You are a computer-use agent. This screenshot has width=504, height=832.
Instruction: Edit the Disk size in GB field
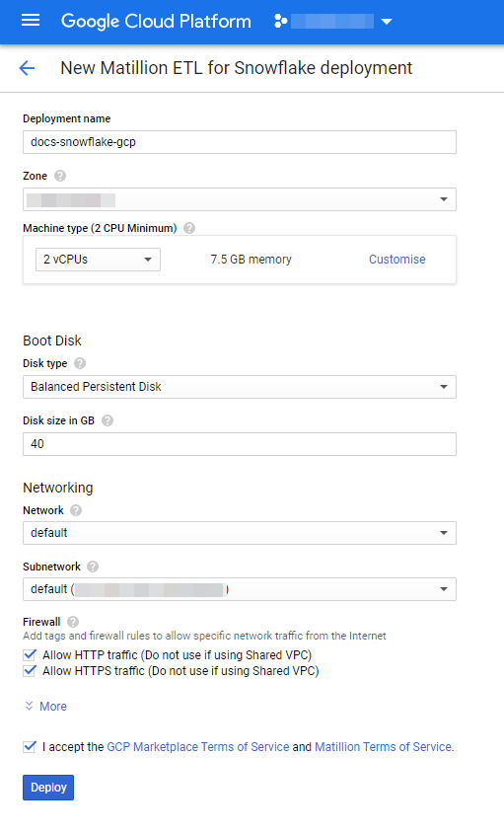pyautogui.click(x=240, y=444)
